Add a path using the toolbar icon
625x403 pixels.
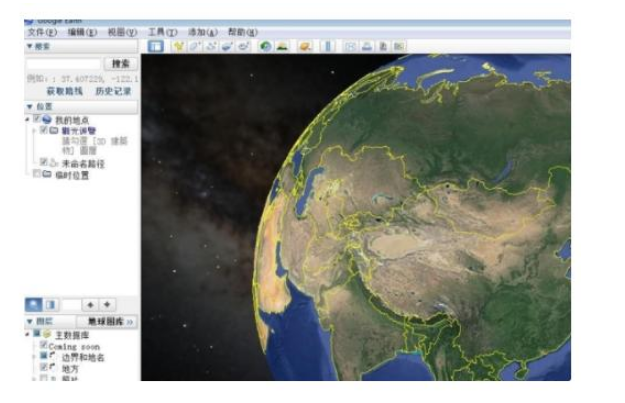click(211, 46)
